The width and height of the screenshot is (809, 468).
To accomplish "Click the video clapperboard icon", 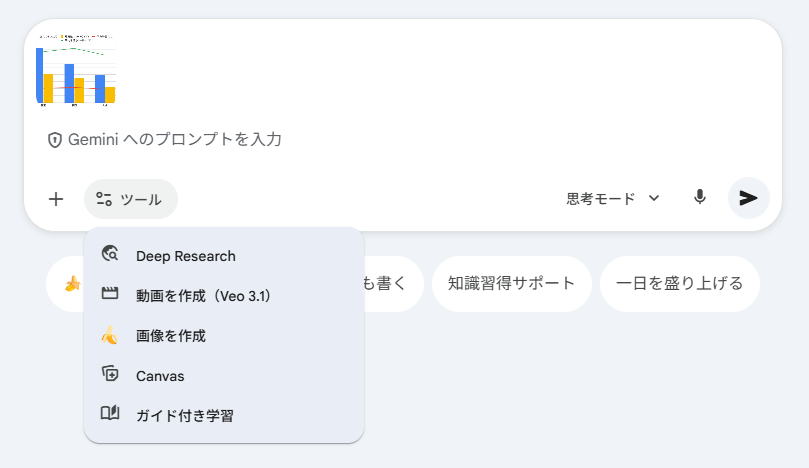I will click(110, 294).
